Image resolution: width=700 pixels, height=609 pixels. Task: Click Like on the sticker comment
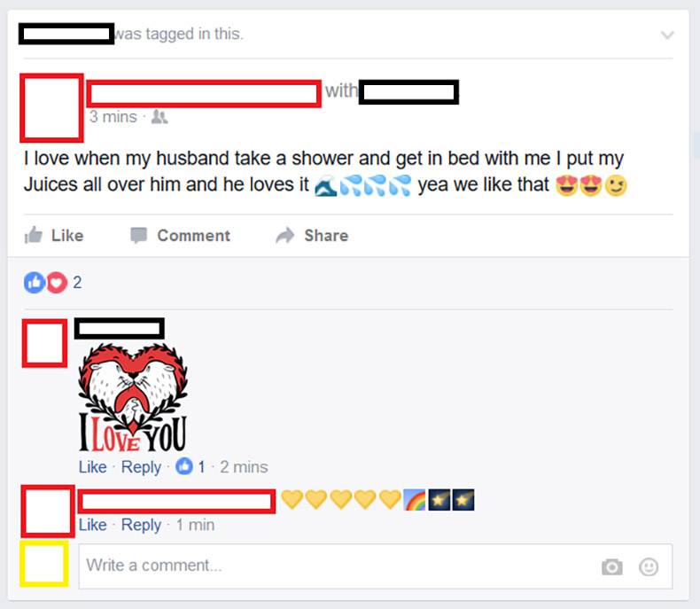coord(93,467)
